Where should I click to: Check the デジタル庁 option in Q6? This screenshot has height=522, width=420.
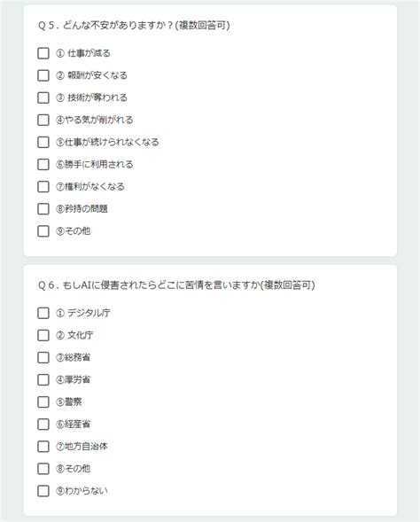point(43,313)
